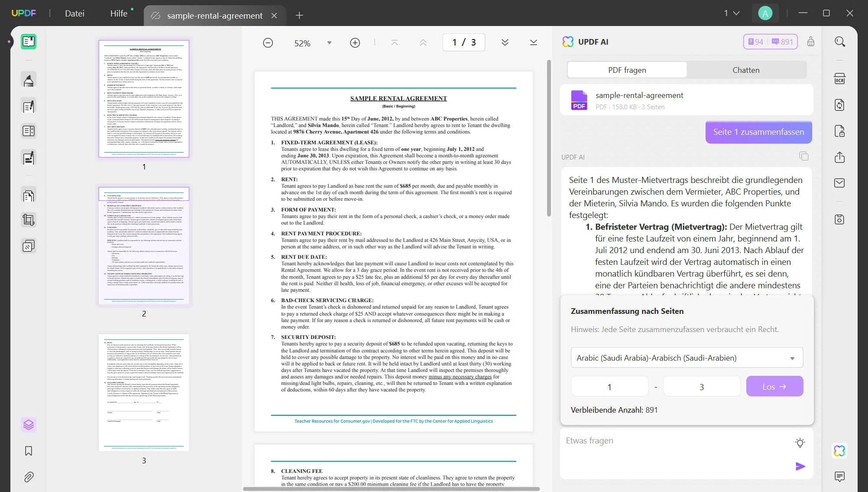Viewport: 868px width, 492px height.
Task: Open the bookmark panel icon
Action: tap(29, 451)
